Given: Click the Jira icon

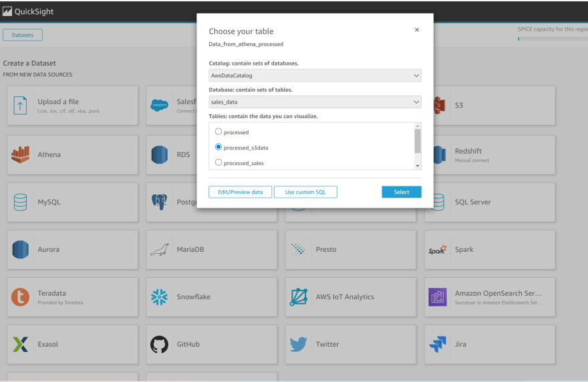Looking at the screenshot, I should (x=438, y=344).
